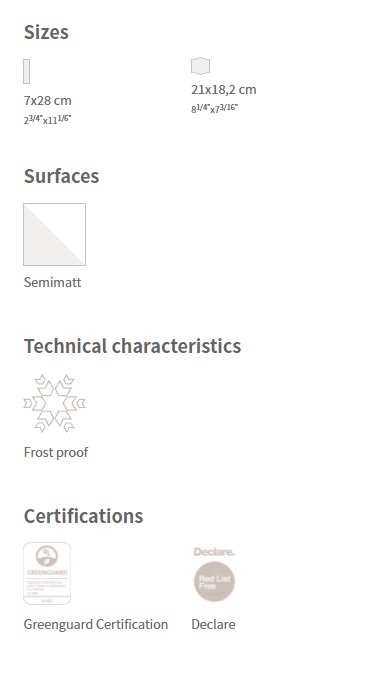Open the Red List Free circle badge

click(214, 581)
